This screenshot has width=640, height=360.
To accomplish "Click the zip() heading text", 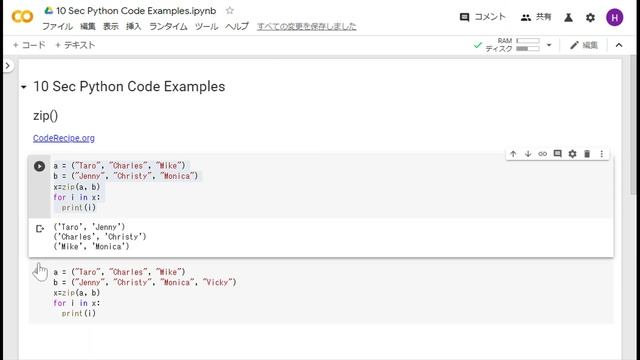I will pyautogui.click(x=45, y=116).
